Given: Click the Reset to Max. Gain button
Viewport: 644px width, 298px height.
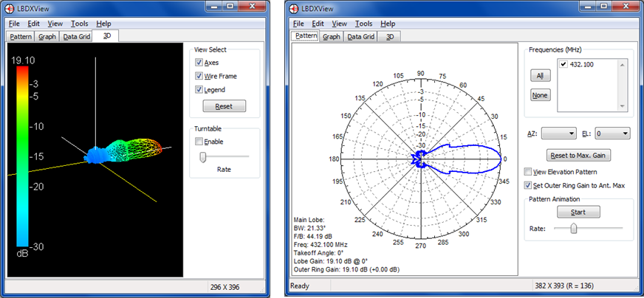Looking at the screenshot, I should (578, 155).
